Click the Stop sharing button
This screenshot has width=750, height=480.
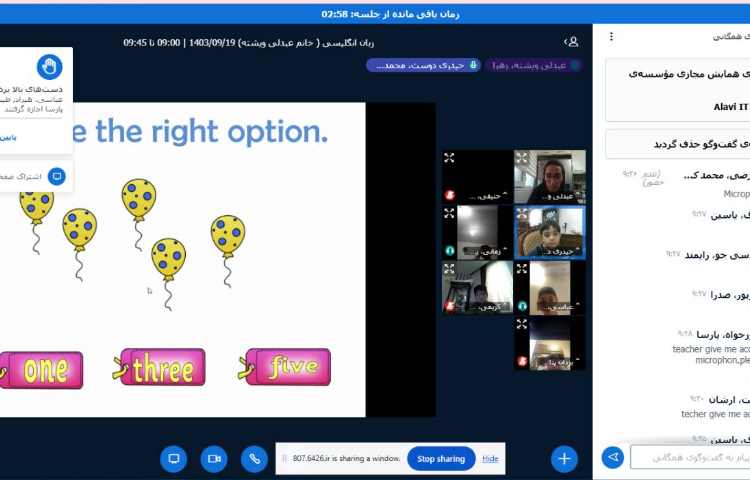440,459
